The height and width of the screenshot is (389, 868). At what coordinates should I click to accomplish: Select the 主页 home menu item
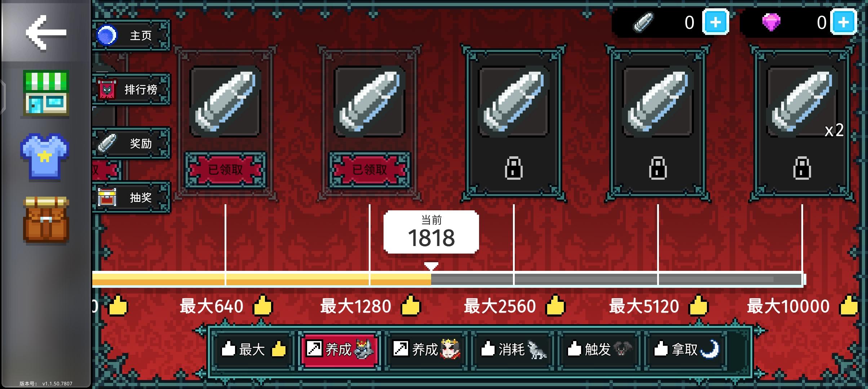131,35
